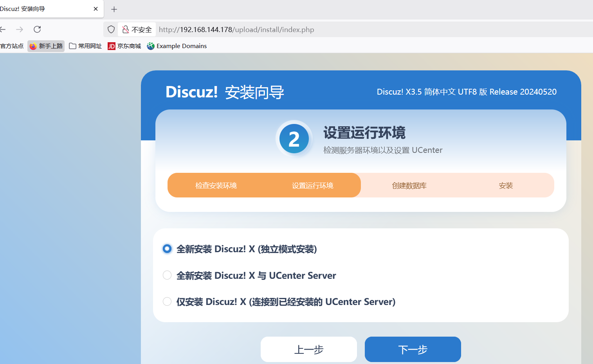Image resolution: width=593 pixels, height=364 pixels.
Task: Click the browser forward arrow
Action: (20, 29)
